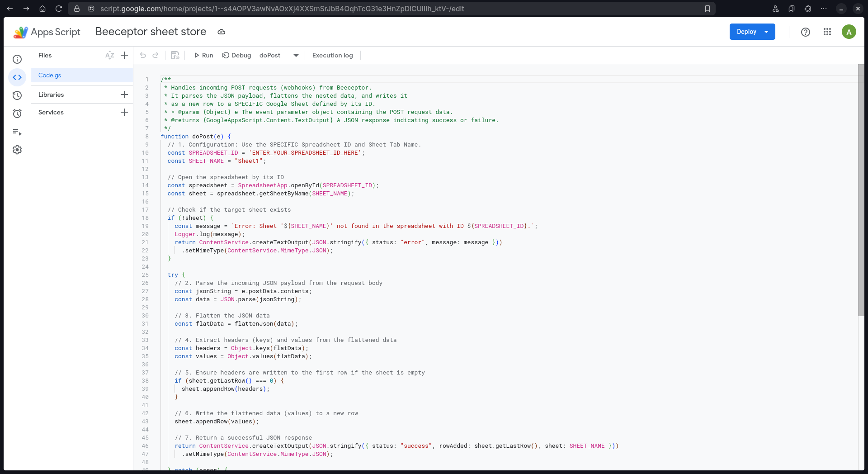The width and height of the screenshot is (868, 474).
Task: Open Project Settings with the gear icon
Action: click(17, 150)
